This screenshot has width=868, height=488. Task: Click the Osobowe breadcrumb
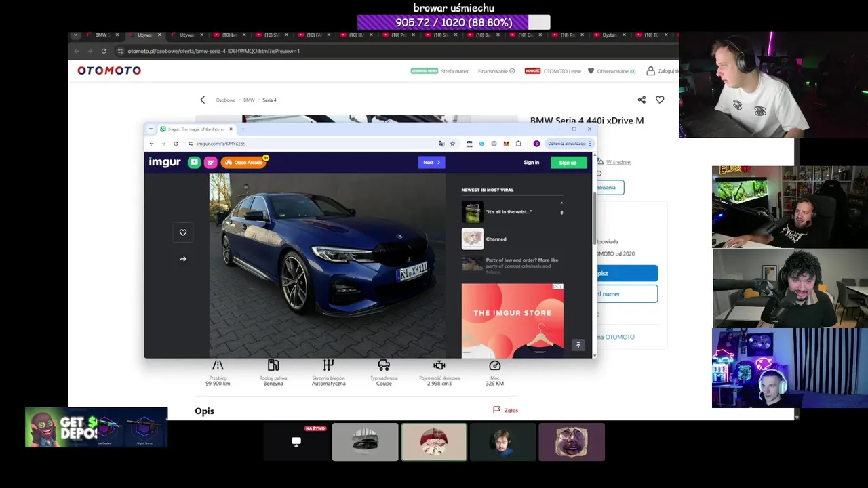[x=226, y=100]
